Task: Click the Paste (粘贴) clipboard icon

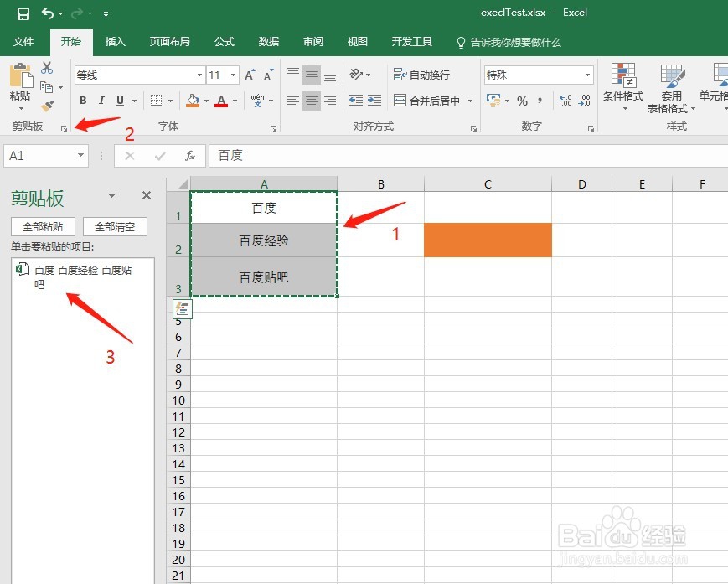Action: point(20,75)
